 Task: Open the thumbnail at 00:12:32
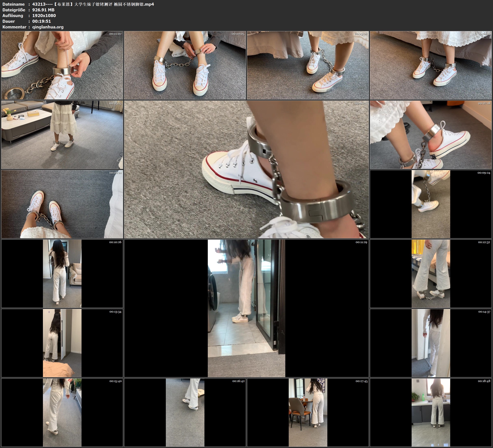[x=431, y=273]
